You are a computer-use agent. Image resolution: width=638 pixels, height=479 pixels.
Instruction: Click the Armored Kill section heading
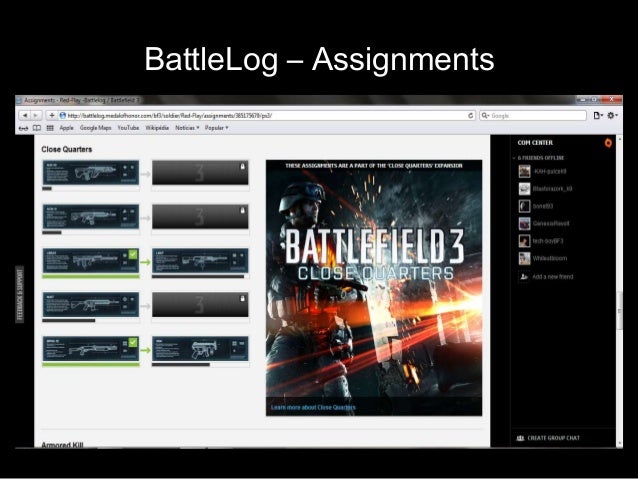pos(62,445)
